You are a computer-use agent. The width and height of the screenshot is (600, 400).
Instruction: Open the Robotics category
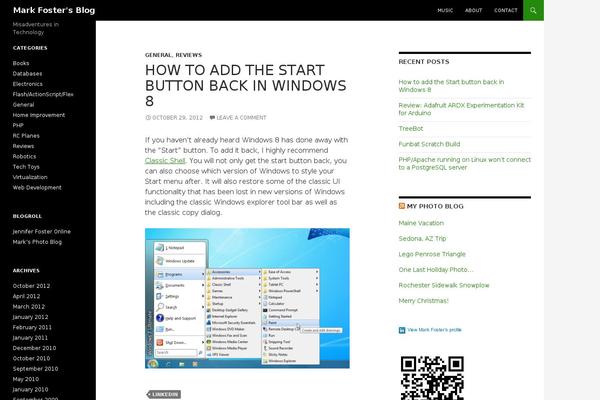point(24,156)
